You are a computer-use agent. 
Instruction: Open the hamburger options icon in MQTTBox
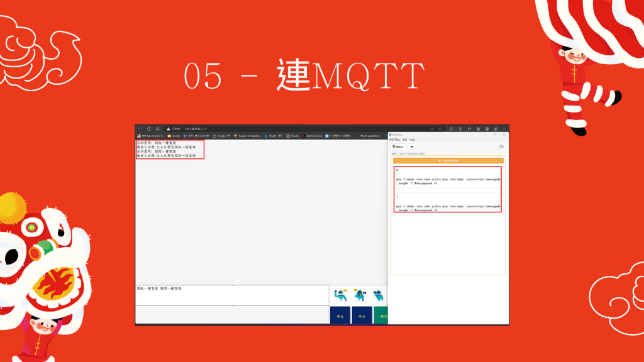(501, 146)
